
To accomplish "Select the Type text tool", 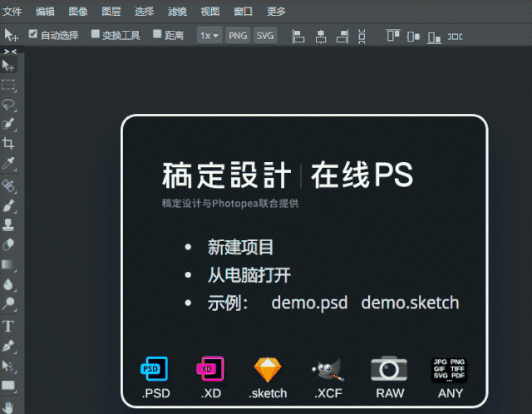I will click(x=8, y=326).
